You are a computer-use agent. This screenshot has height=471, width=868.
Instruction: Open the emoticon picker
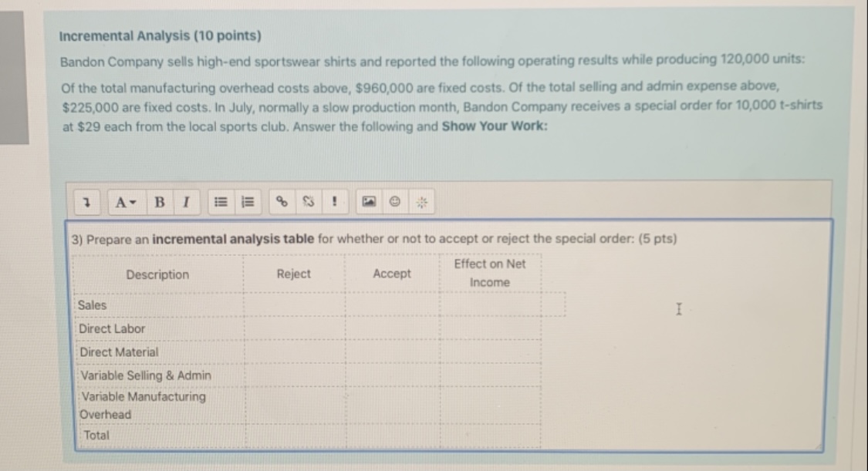pyautogui.click(x=395, y=202)
